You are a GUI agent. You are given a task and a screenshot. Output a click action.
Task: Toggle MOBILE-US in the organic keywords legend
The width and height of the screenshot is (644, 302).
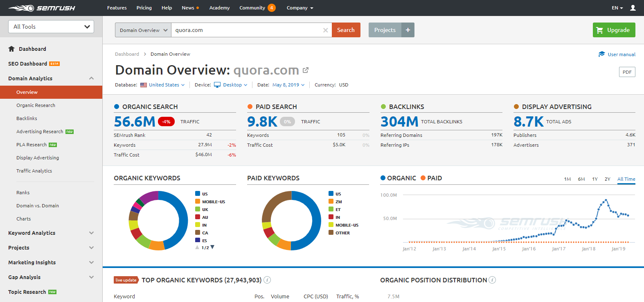pos(210,202)
